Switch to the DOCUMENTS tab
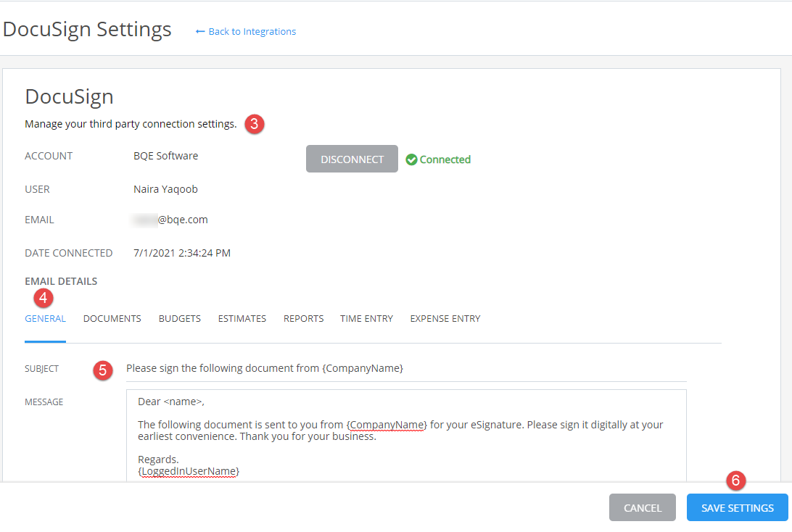792x532 pixels. coord(112,318)
